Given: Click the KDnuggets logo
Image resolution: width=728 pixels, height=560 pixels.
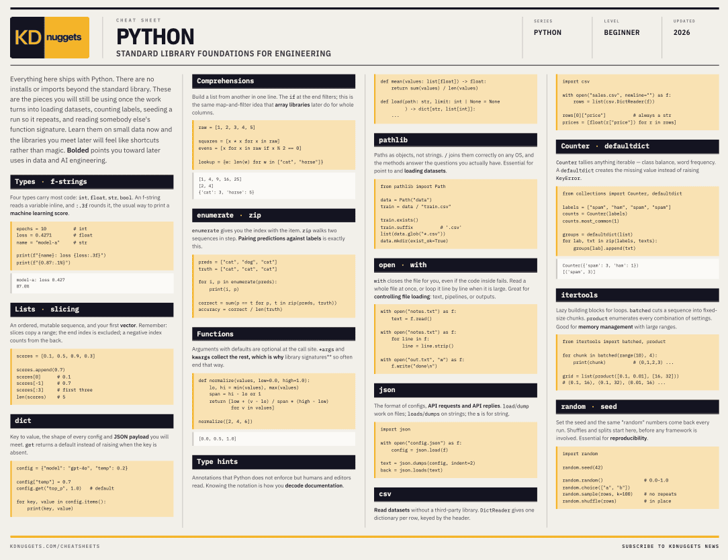Looking at the screenshot, I should 50,38.
